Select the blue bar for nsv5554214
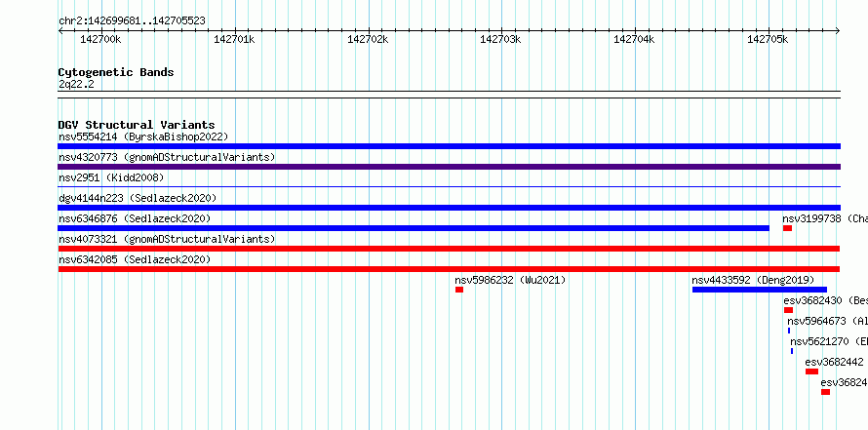 coord(449,146)
